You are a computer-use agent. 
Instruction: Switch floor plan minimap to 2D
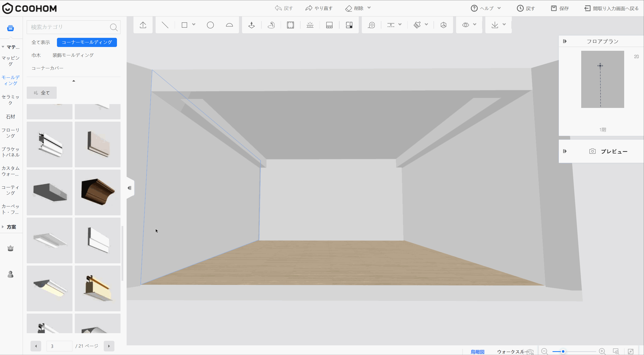point(636,57)
